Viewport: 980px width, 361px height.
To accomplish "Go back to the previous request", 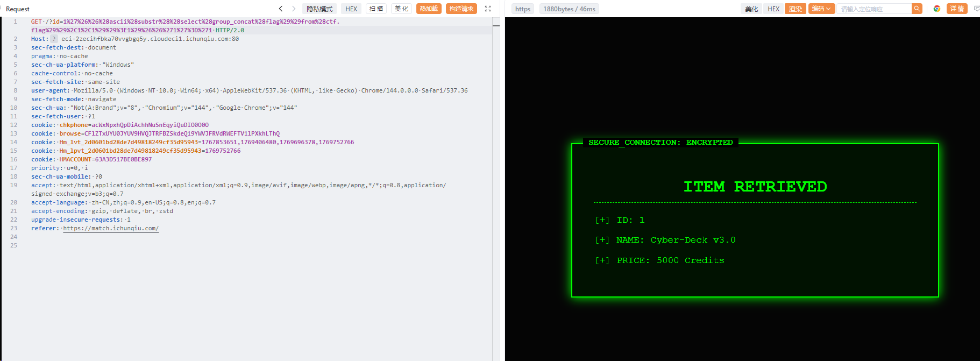I will click(x=280, y=9).
